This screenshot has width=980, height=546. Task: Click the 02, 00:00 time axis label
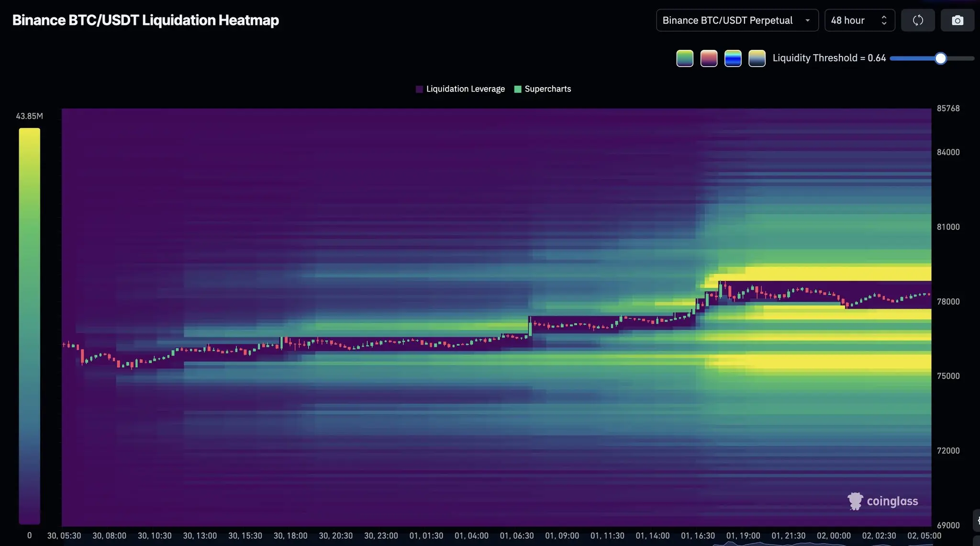pyautogui.click(x=834, y=536)
